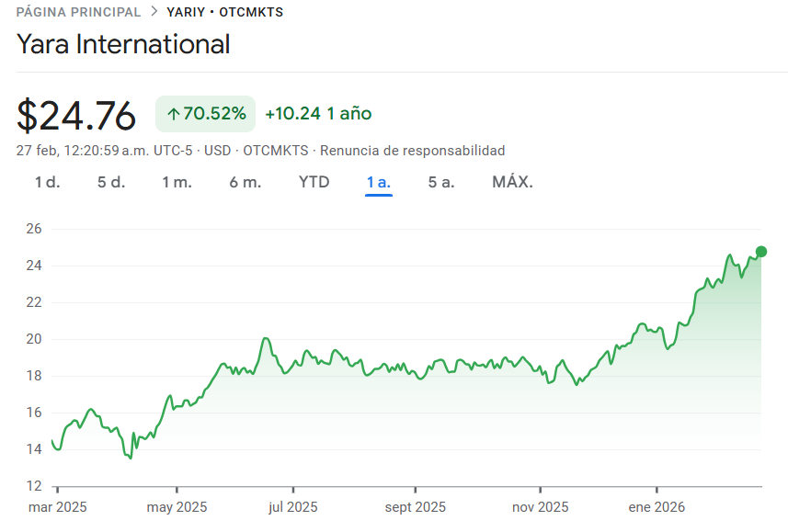Click the 12 y-axis value
The height and width of the screenshot is (532, 788).
[34, 486]
